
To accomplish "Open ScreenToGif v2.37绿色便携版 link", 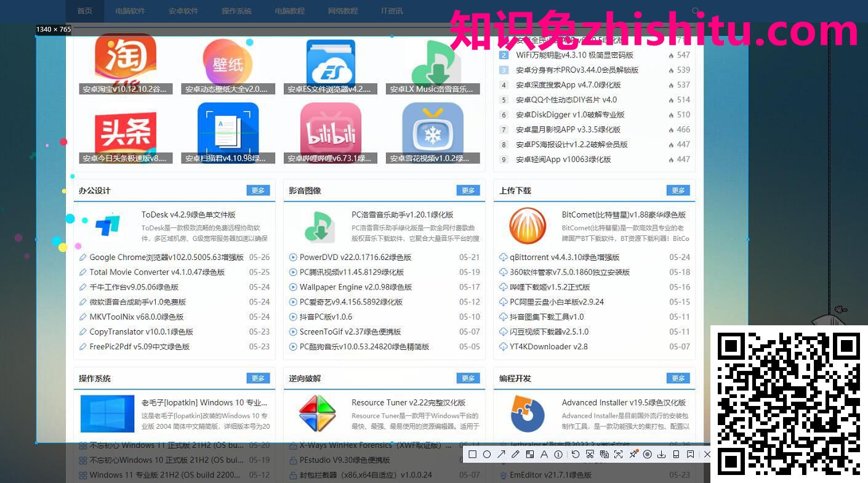I will pyautogui.click(x=350, y=332).
